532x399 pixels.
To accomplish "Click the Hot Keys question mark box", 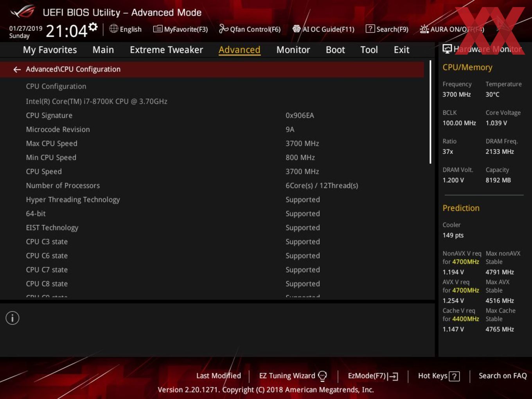I will pos(454,376).
